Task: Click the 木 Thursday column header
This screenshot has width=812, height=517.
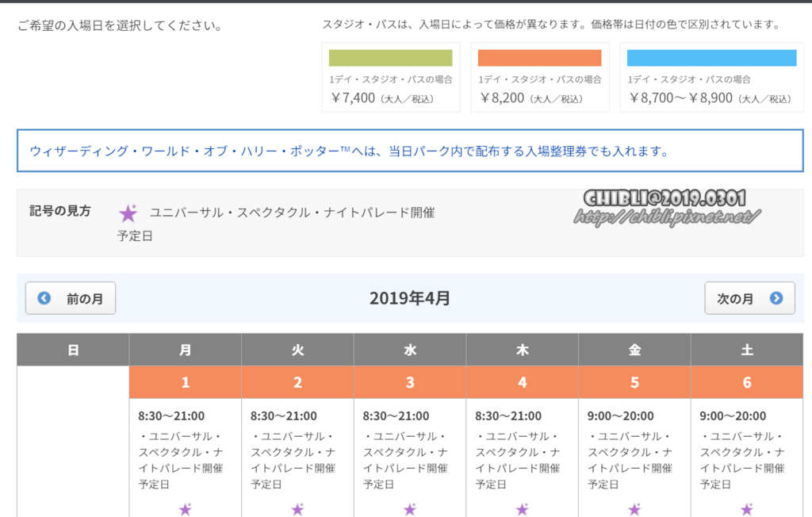Action: click(523, 350)
